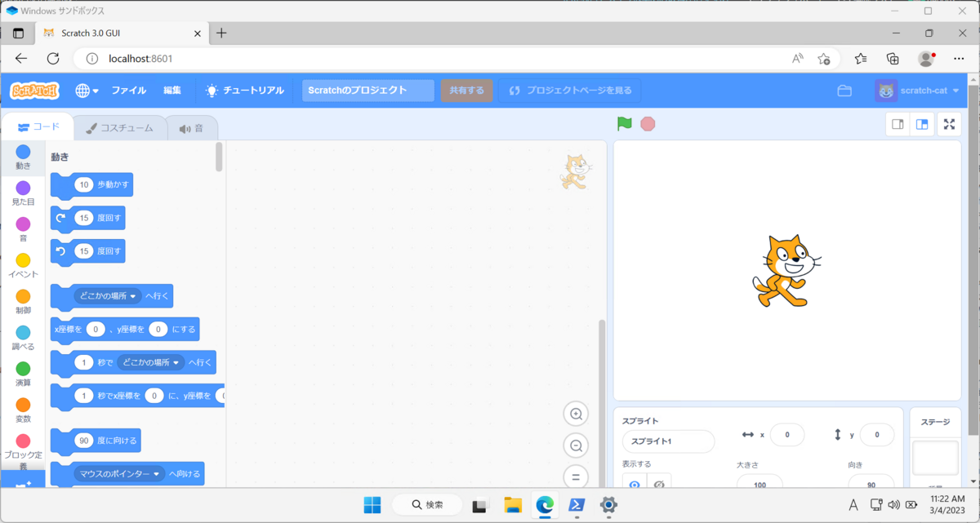Click the sprite y position field
The image size is (980, 523).
(877, 435)
